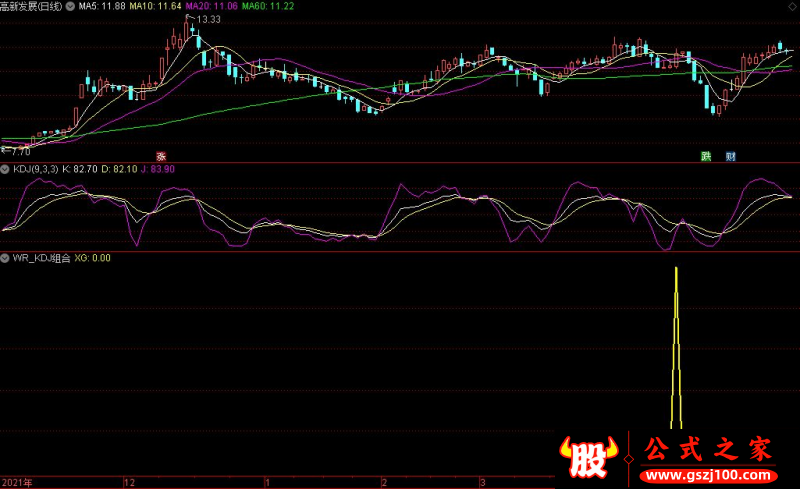Select the MA20: 11.06 purple label
Image resolution: width=800 pixels, height=489 pixels.
click(x=211, y=6)
